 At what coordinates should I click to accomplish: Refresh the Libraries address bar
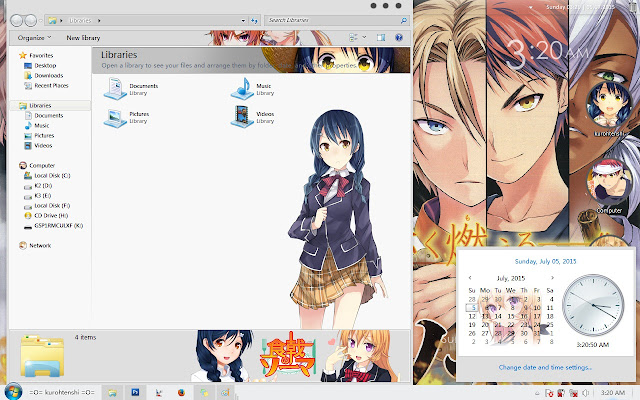254,20
